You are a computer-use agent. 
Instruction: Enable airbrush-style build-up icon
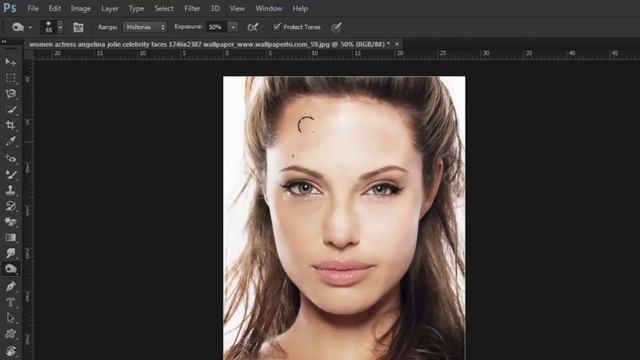click(x=253, y=27)
